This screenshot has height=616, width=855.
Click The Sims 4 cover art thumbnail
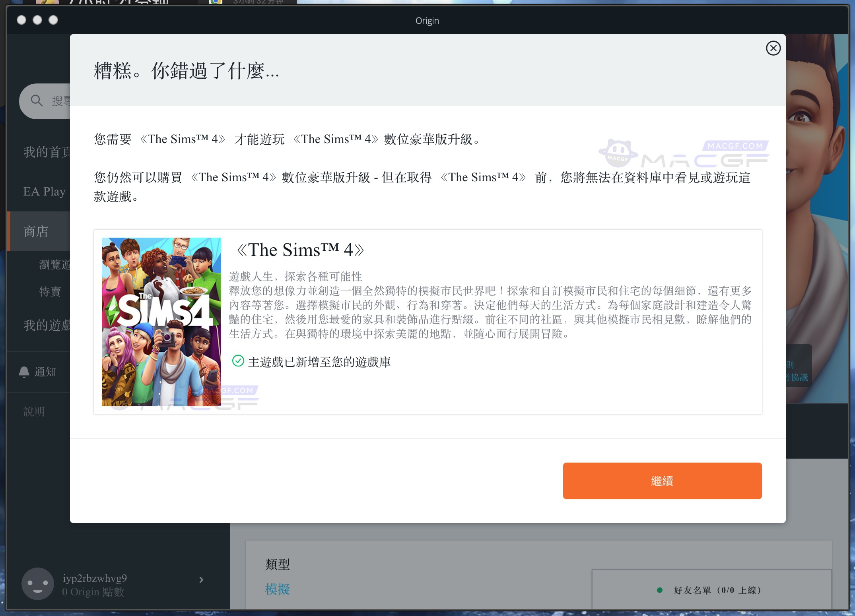[161, 321]
